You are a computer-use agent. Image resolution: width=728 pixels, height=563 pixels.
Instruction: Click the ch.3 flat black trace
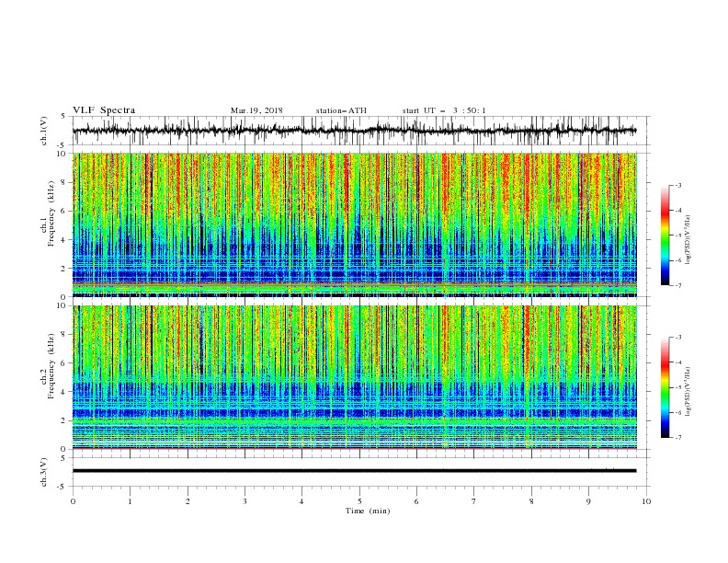tap(354, 471)
